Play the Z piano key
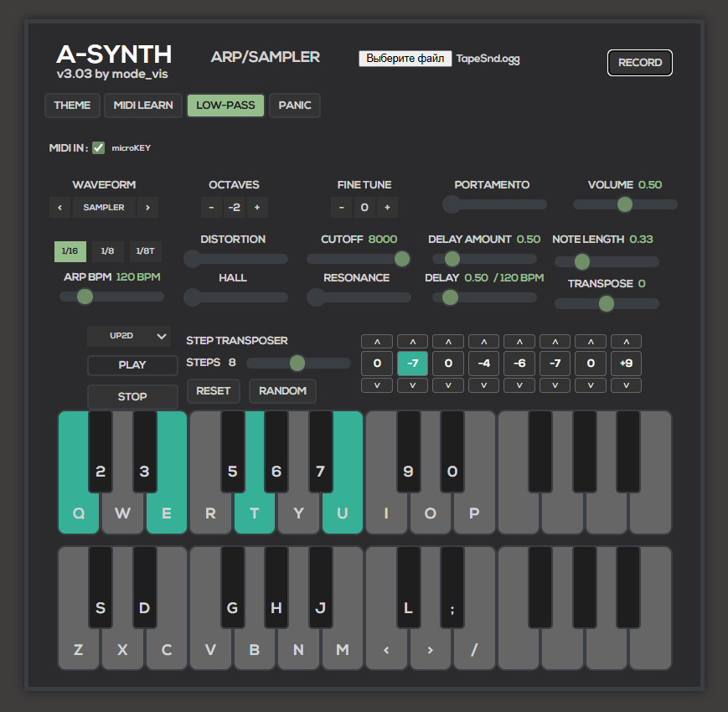 pos(79,649)
